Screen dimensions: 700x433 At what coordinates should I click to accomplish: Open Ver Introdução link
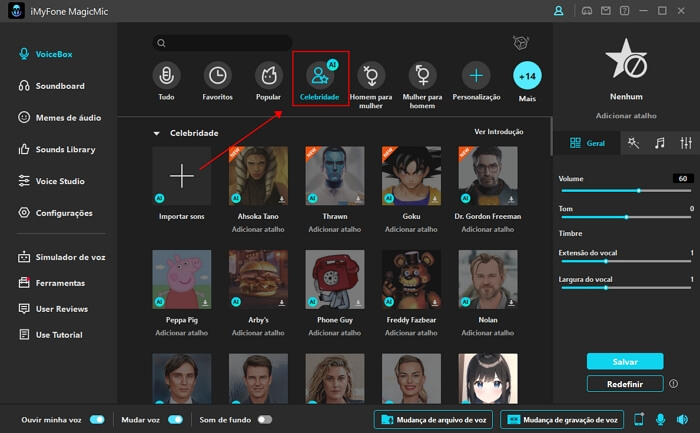499,132
